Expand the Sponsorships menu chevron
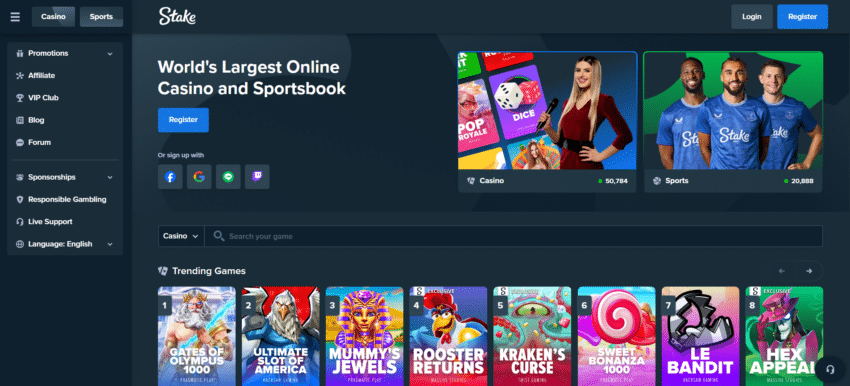 click(110, 177)
